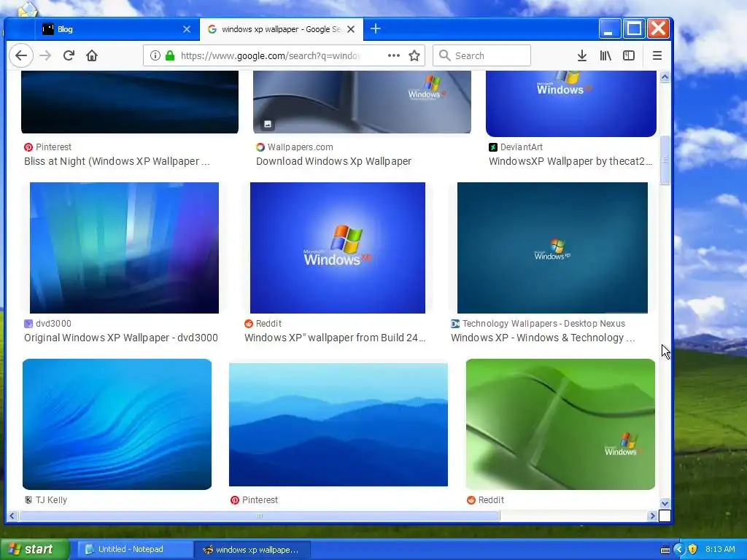Click the Pinterest label under blue mountains
Screen dimensions: 747x560
pos(260,500)
